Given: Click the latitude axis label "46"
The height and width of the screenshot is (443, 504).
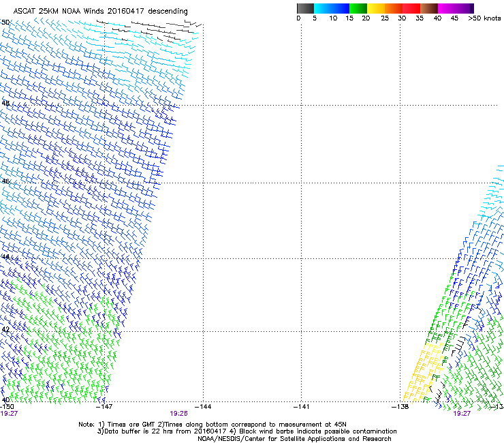Looking at the screenshot, I should (5, 181).
